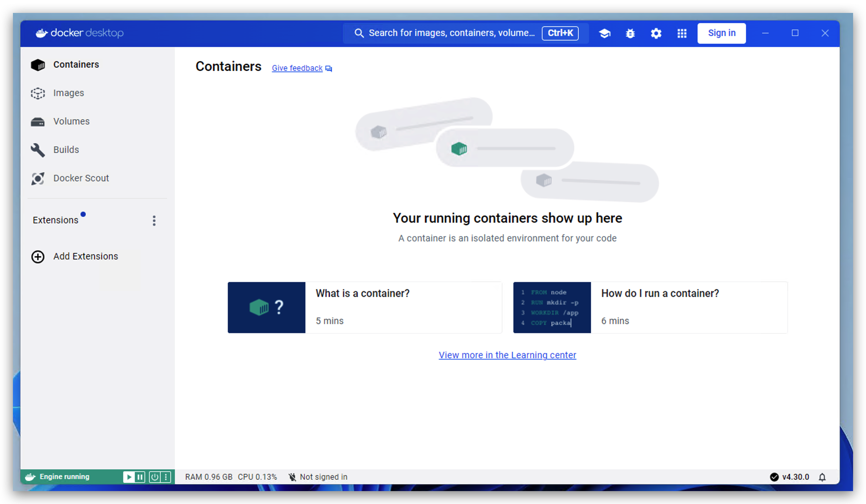
Task: Click the Docker Desktop whale logo
Action: (x=42, y=33)
